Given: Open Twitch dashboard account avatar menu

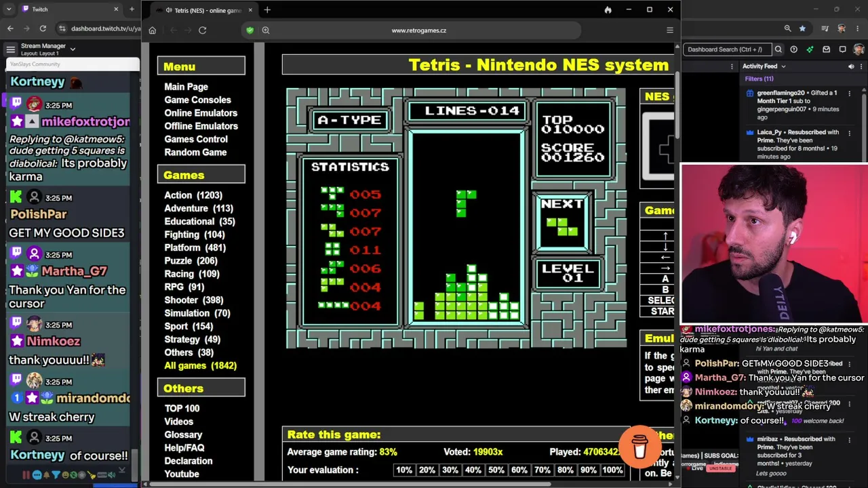Looking at the screenshot, I should pyautogui.click(x=859, y=49).
